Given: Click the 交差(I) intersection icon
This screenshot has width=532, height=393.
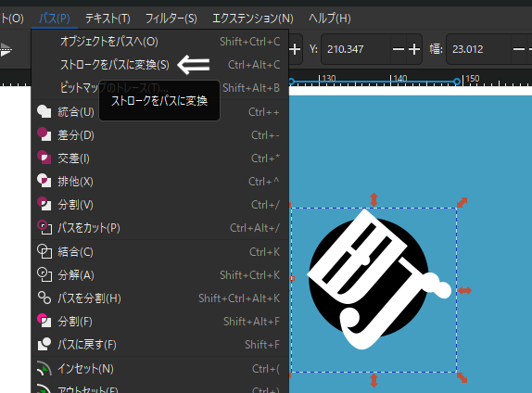Looking at the screenshot, I should coord(44,158).
